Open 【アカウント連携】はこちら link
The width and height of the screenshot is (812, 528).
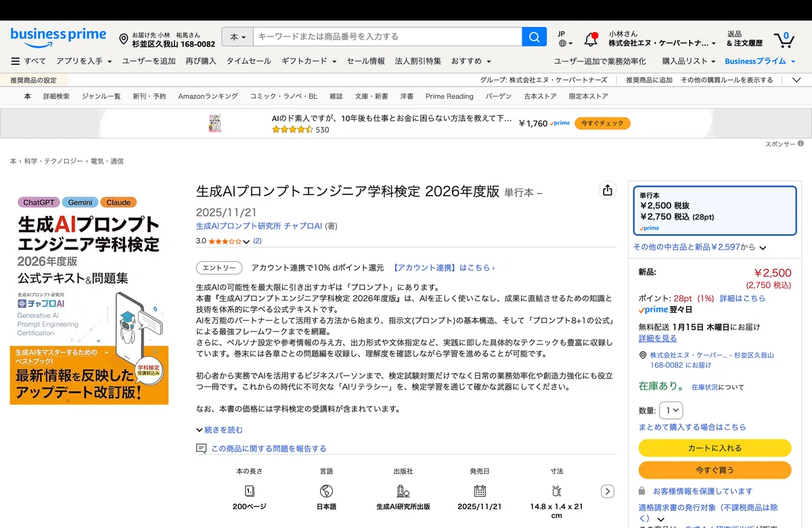click(x=443, y=267)
